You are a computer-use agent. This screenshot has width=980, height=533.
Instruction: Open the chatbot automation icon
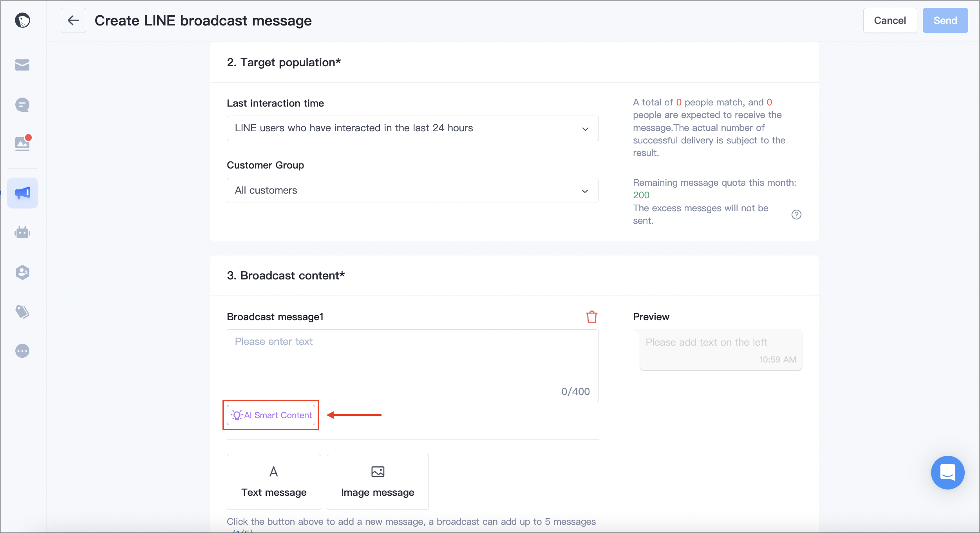(22, 232)
